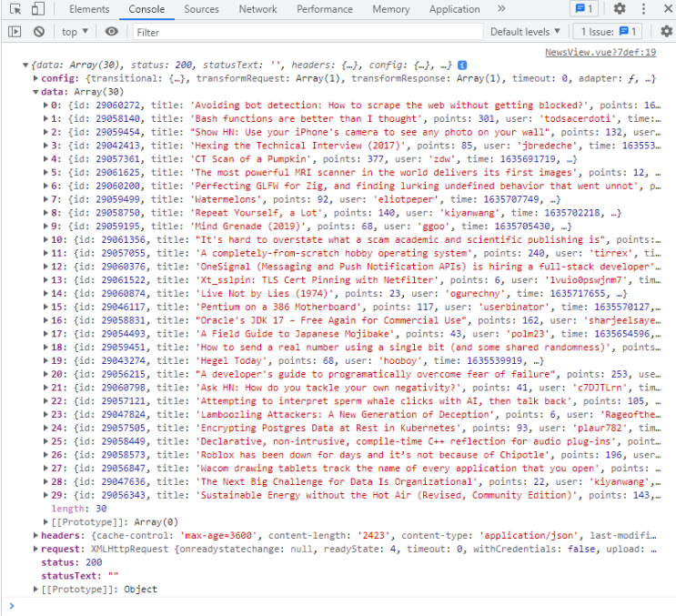
Task: Activate the inspect element picker icon
Action: [15, 8]
